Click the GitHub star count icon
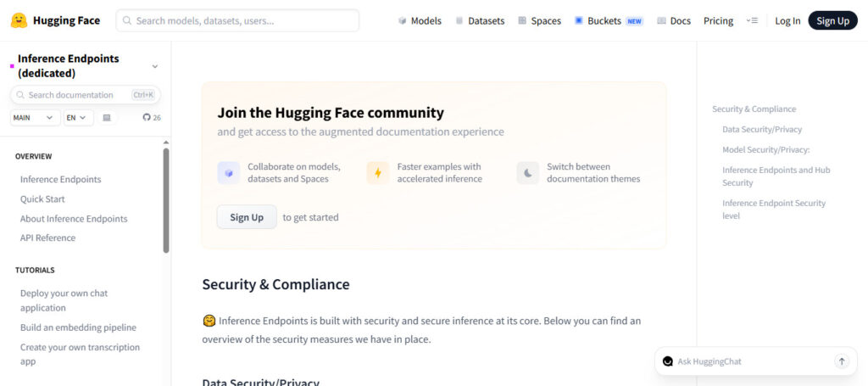 point(146,117)
